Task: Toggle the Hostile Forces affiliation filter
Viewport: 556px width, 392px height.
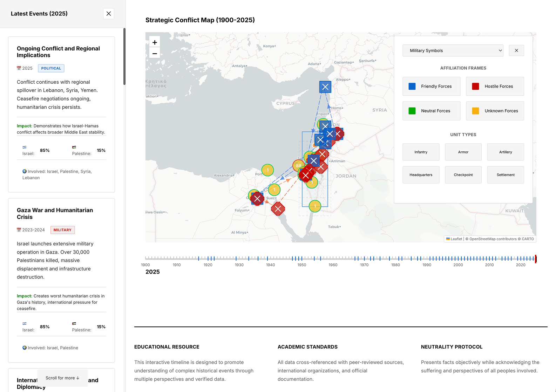Action: pos(495,87)
